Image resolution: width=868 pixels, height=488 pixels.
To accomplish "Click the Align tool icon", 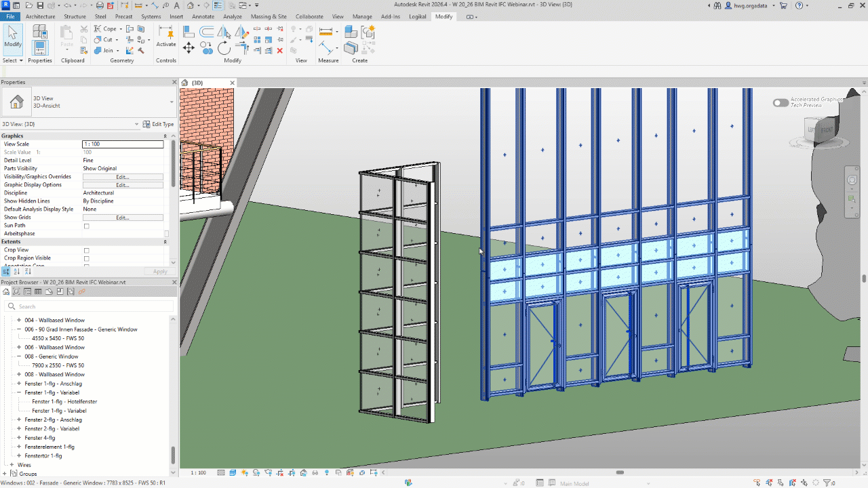I will tap(189, 32).
